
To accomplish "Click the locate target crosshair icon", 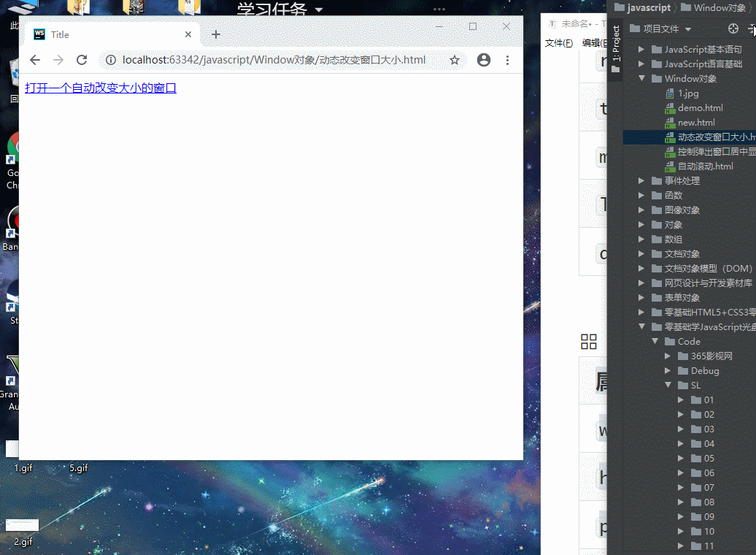I will 733,28.
